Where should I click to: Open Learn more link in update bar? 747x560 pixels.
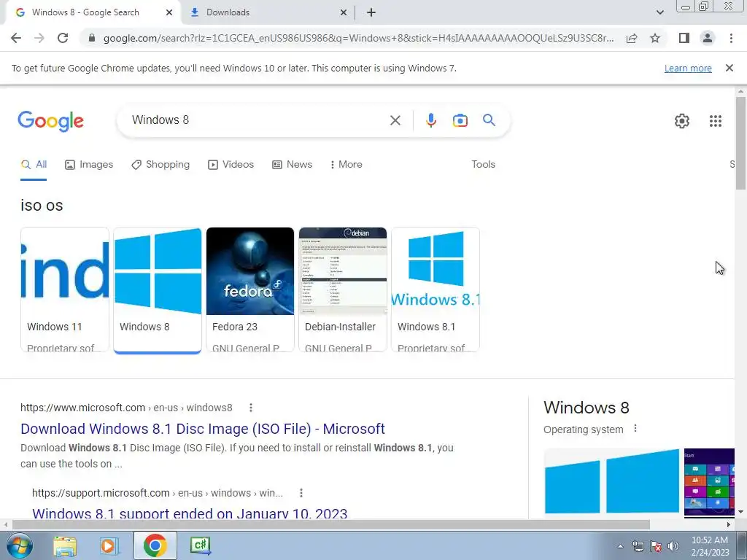pyautogui.click(x=688, y=68)
